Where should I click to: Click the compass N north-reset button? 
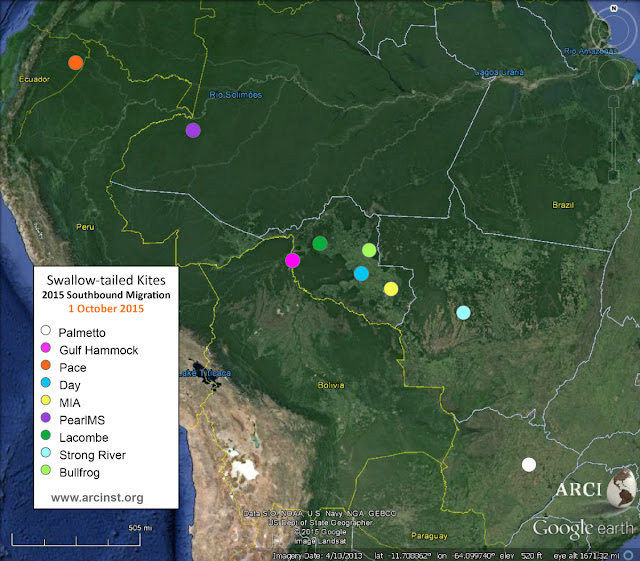click(x=613, y=9)
